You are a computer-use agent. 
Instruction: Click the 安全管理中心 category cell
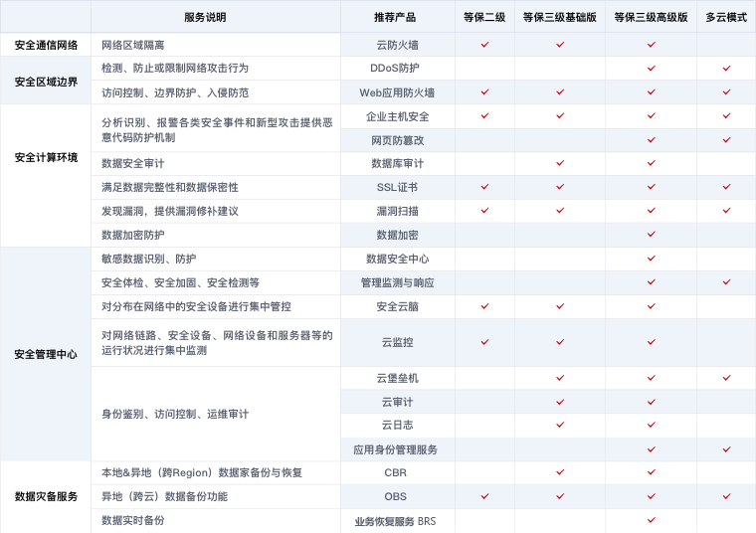46,354
